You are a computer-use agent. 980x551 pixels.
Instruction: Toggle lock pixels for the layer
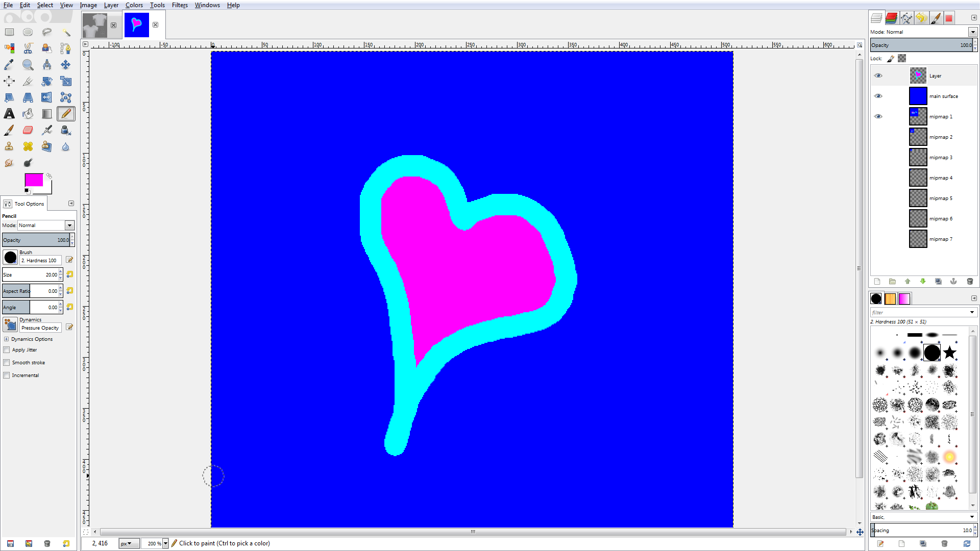891,59
